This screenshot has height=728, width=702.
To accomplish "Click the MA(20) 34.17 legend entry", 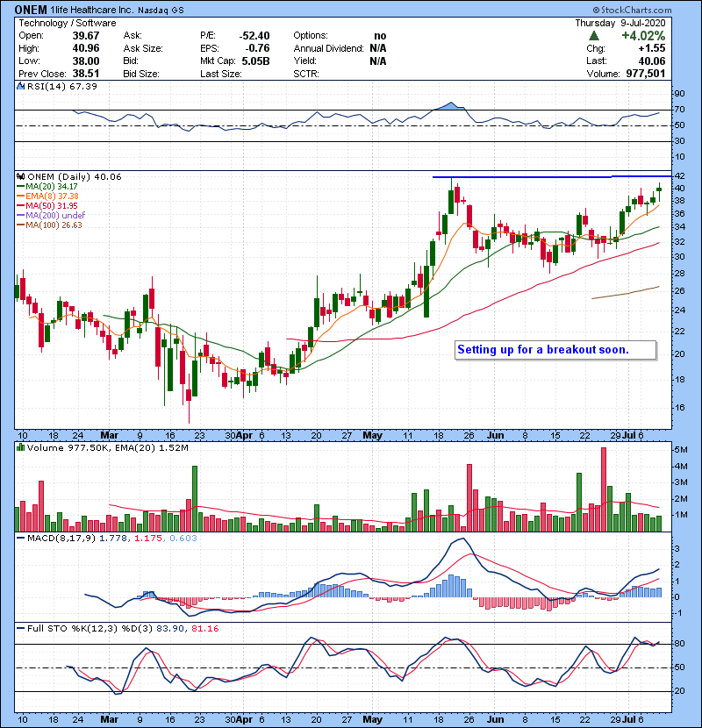I will coord(47,186).
